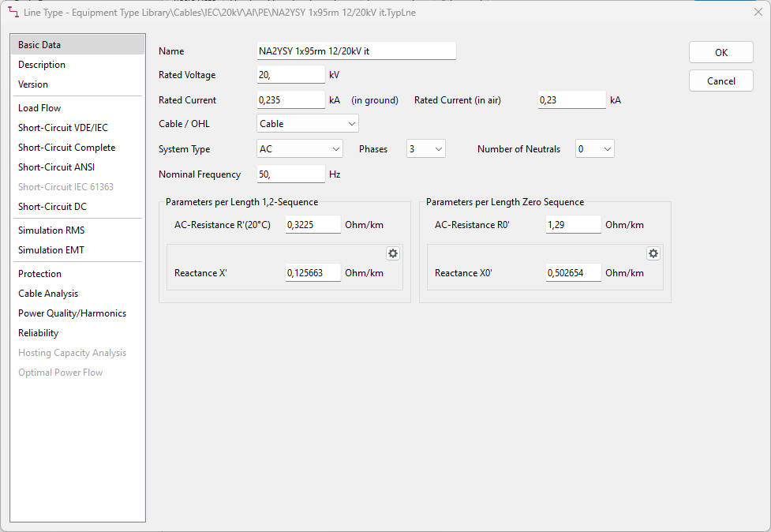Image resolution: width=771 pixels, height=532 pixels.
Task: Open the zero sequence Reactance X0' settings gear
Action: coord(653,253)
